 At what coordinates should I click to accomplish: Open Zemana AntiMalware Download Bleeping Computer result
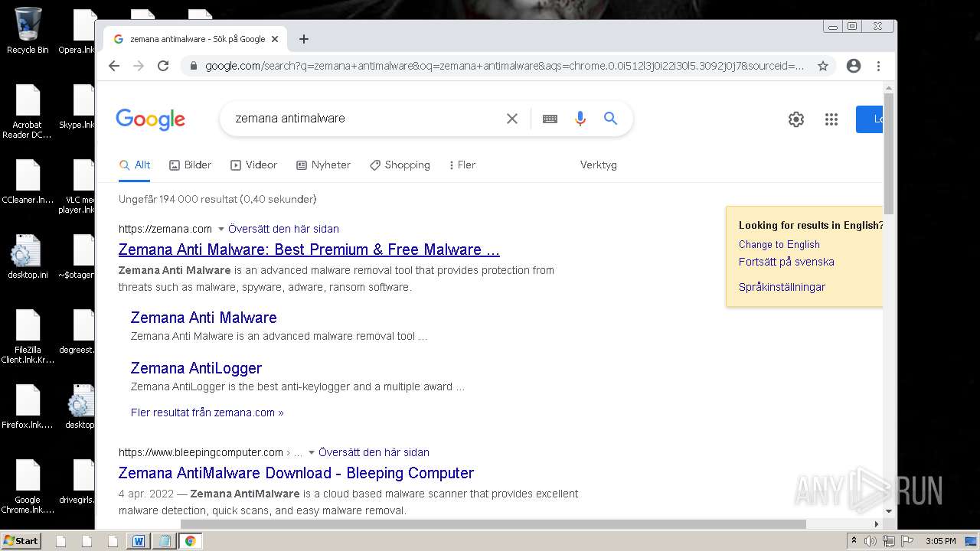[x=296, y=473]
